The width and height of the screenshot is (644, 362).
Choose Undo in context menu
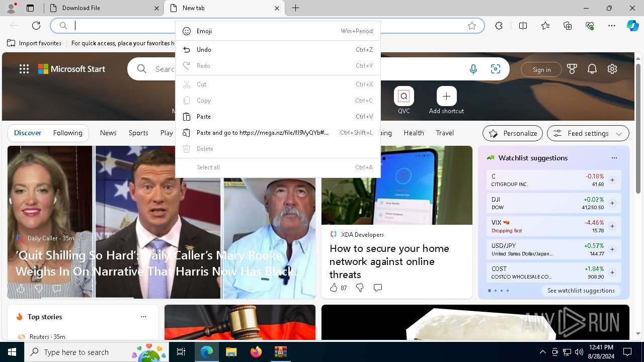click(x=278, y=50)
